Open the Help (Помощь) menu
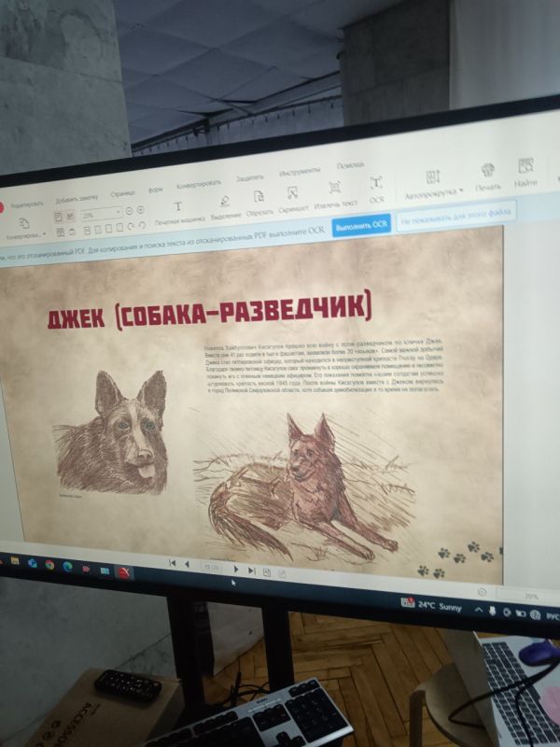Viewport: 560px width, 747px height. pos(351,165)
